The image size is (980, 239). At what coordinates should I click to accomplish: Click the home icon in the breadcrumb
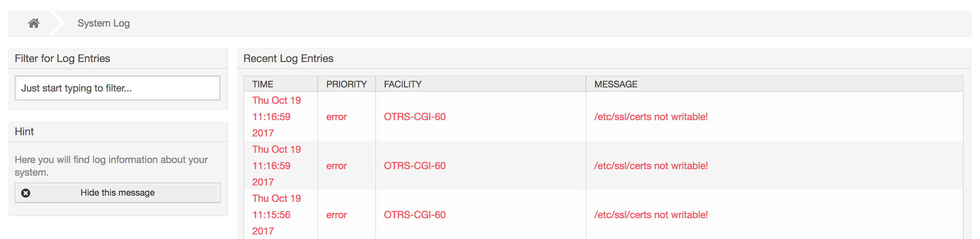(x=34, y=23)
